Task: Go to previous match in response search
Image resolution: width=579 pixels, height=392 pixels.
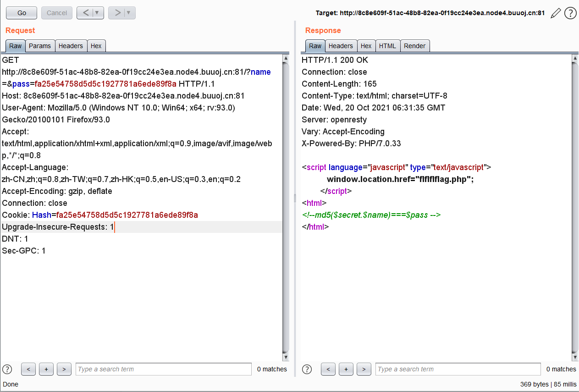Action: coord(328,369)
